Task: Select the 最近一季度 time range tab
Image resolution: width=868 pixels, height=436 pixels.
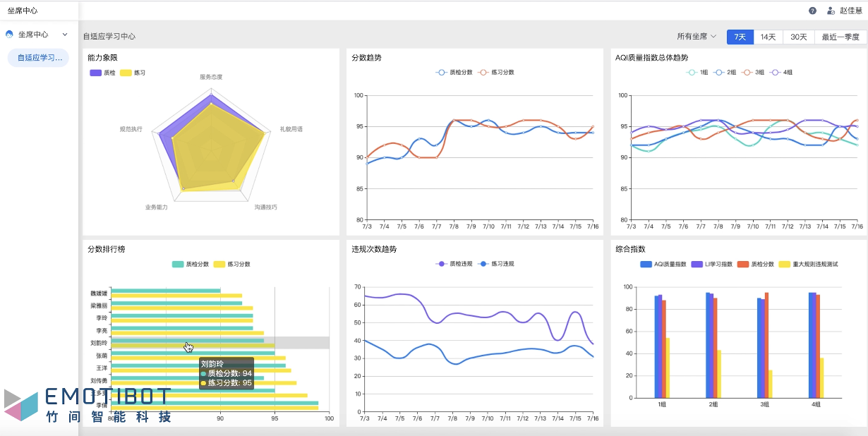Action: pos(840,37)
